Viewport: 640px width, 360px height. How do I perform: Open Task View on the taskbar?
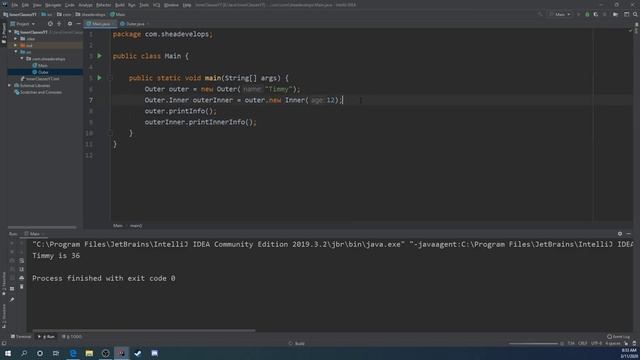pyautogui.click(x=56, y=353)
